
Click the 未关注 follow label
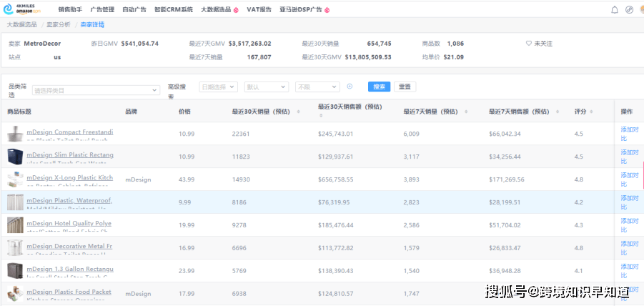pos(543,44)
